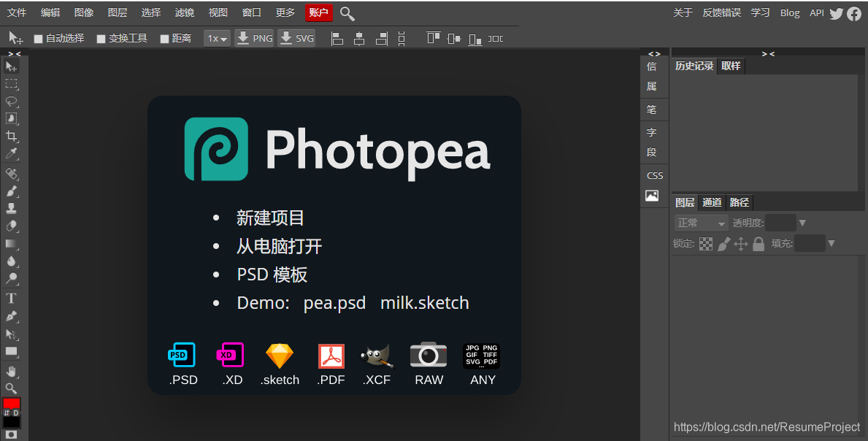
Task: Select the Eyedropper tool
Action: point(11,153)
